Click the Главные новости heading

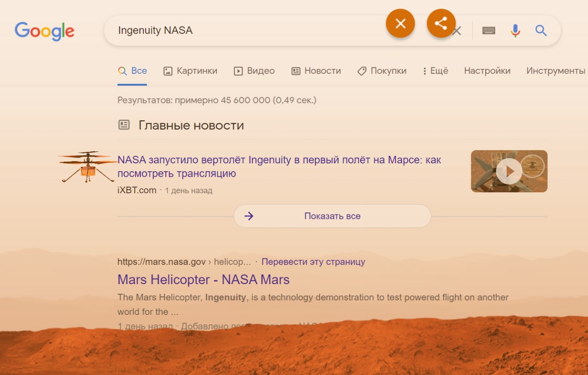click(x=191, y=125)
